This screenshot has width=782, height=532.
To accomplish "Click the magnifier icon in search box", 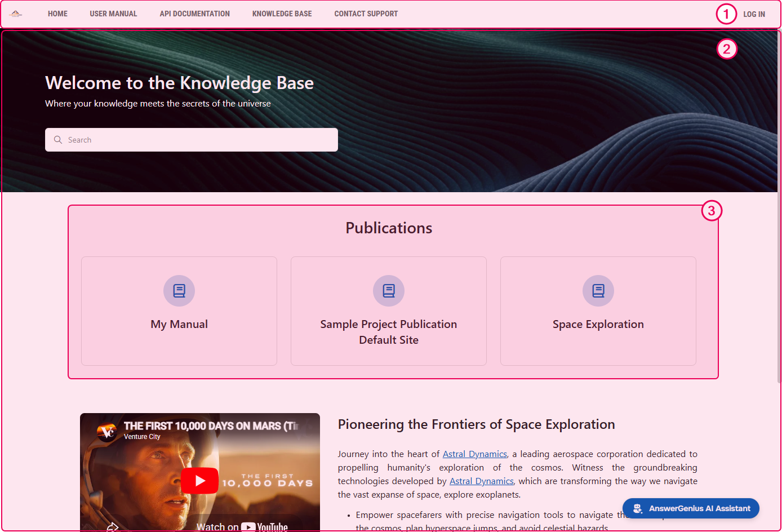I will (x=58, y=140).
